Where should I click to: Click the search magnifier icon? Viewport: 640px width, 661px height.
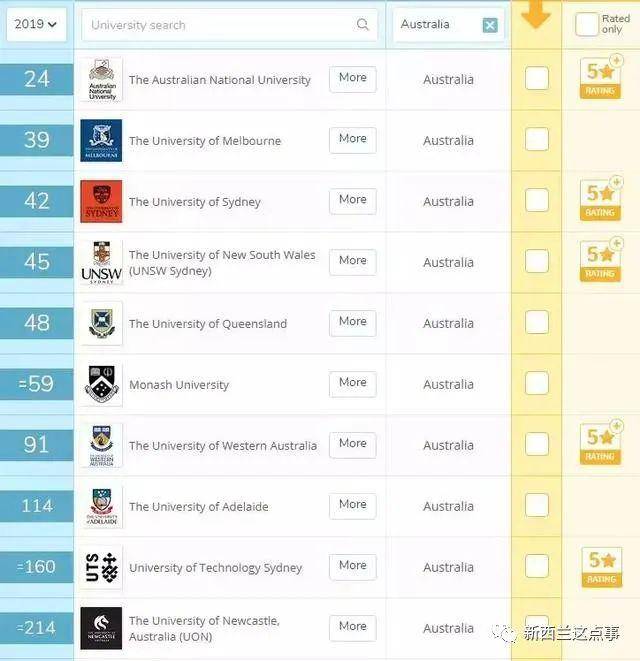[x=363, y=24]
